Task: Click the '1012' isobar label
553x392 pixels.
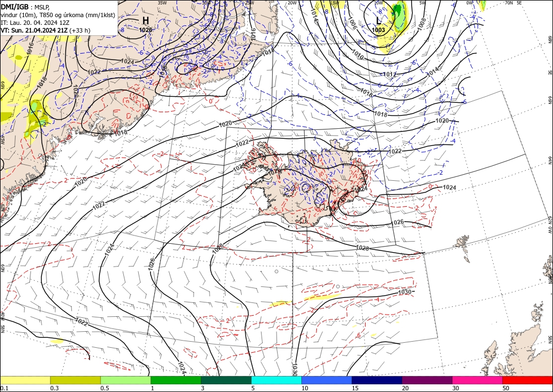Action: 390,75
